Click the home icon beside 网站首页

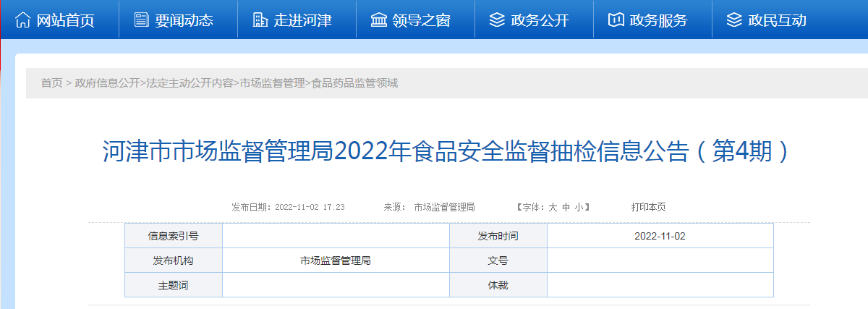(24, 20)
